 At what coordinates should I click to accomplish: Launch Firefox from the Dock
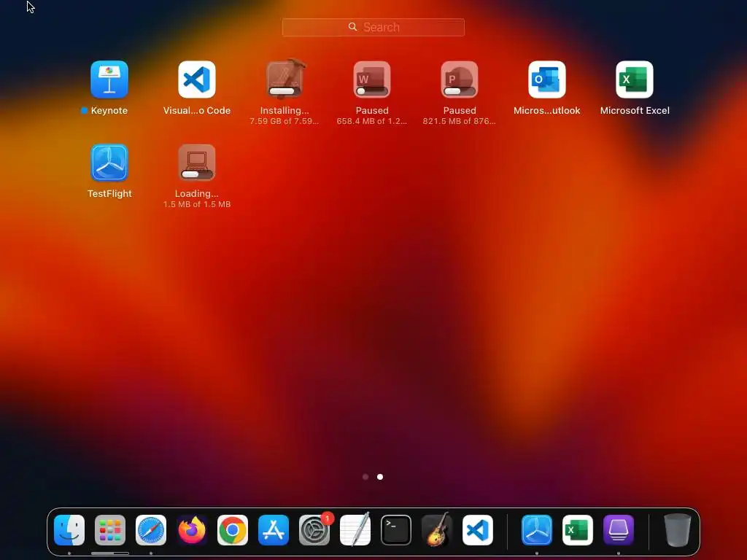click(192, 530)
